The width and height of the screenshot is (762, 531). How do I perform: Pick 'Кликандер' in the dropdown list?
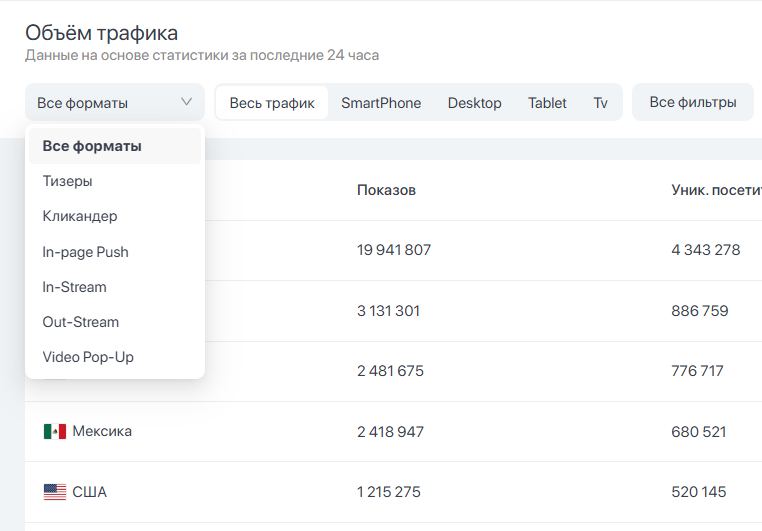[79, 216]
